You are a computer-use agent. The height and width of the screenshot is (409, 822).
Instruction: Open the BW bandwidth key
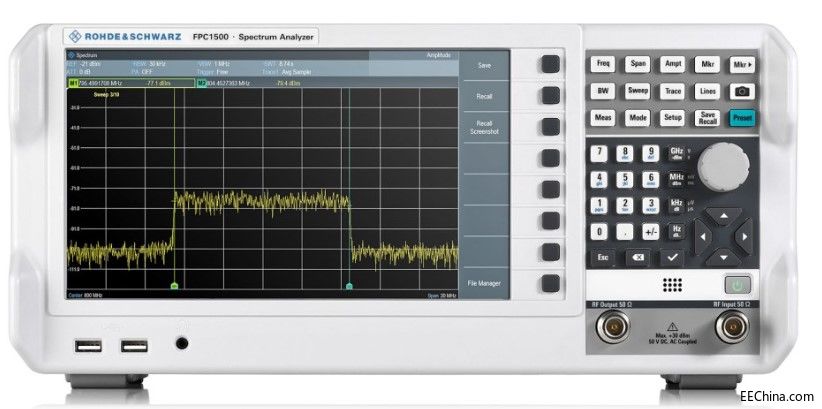[x=603, y=91]
